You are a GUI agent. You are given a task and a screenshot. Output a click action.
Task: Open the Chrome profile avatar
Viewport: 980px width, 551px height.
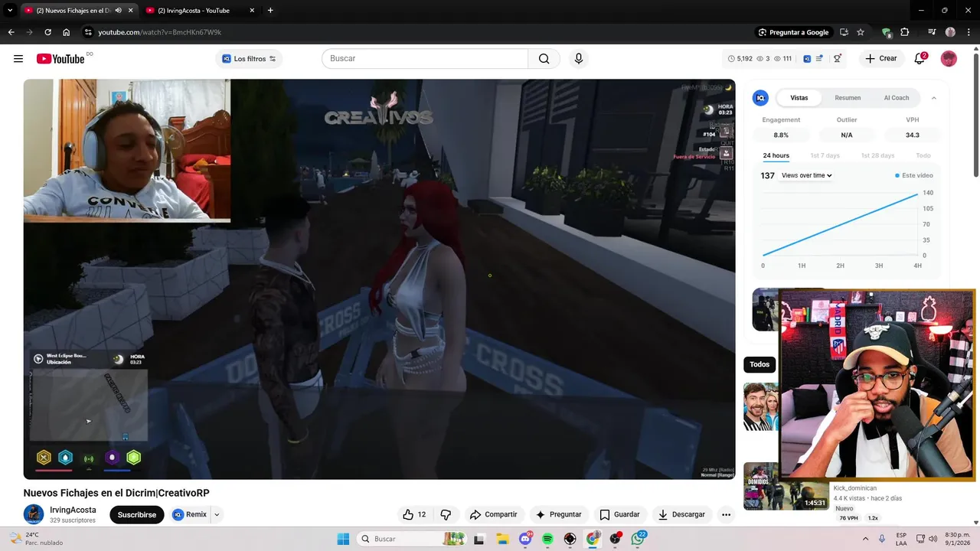pyautogui.click(x=950, y=32)
